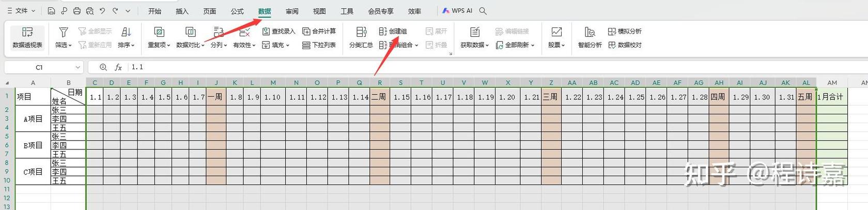This screenshot has width=868, height=210.
Task: Click 查找录入 lookup entry
Action: (278, 32)
